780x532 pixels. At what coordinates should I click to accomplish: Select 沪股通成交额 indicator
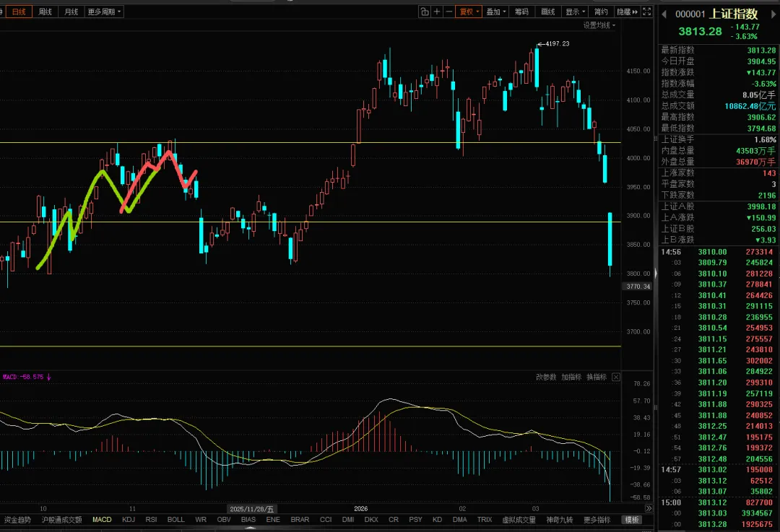pos(61,520)
